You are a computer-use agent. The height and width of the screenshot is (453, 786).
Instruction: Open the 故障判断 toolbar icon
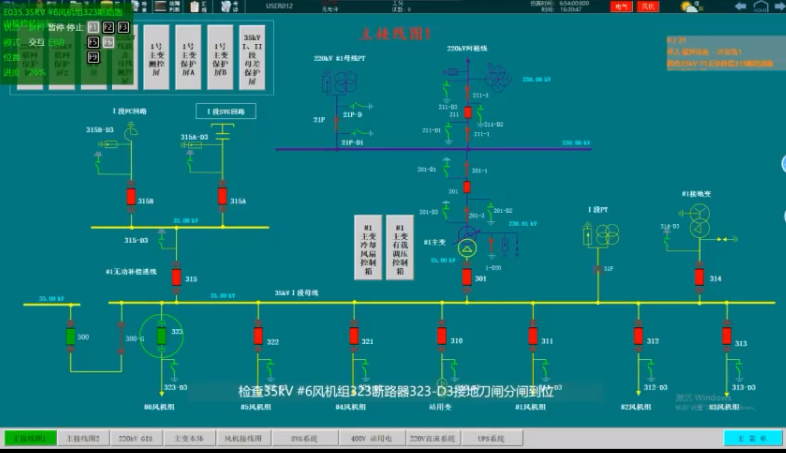167,6
